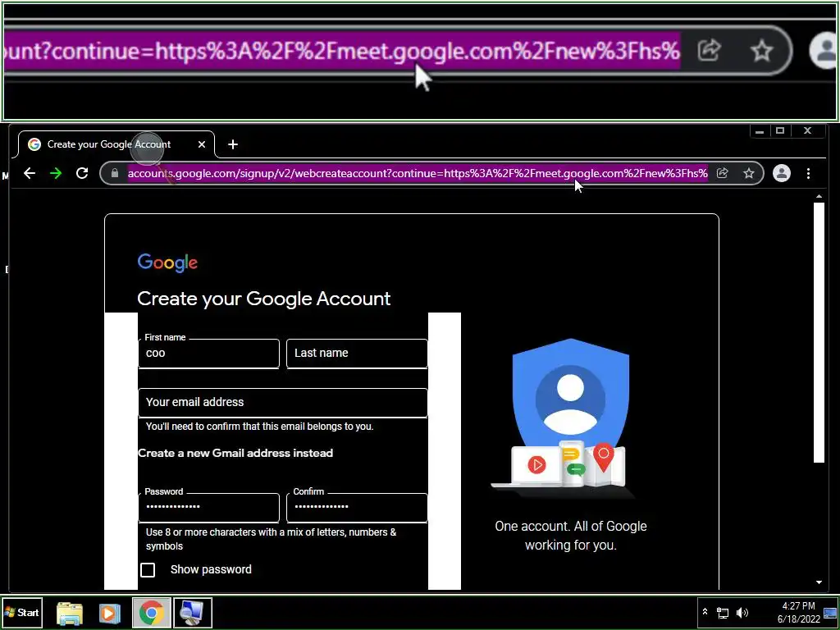Click the scrollbar up arrow
This screenshot has height=630, width=840.
pyautogui.click(x=819, y=197)
